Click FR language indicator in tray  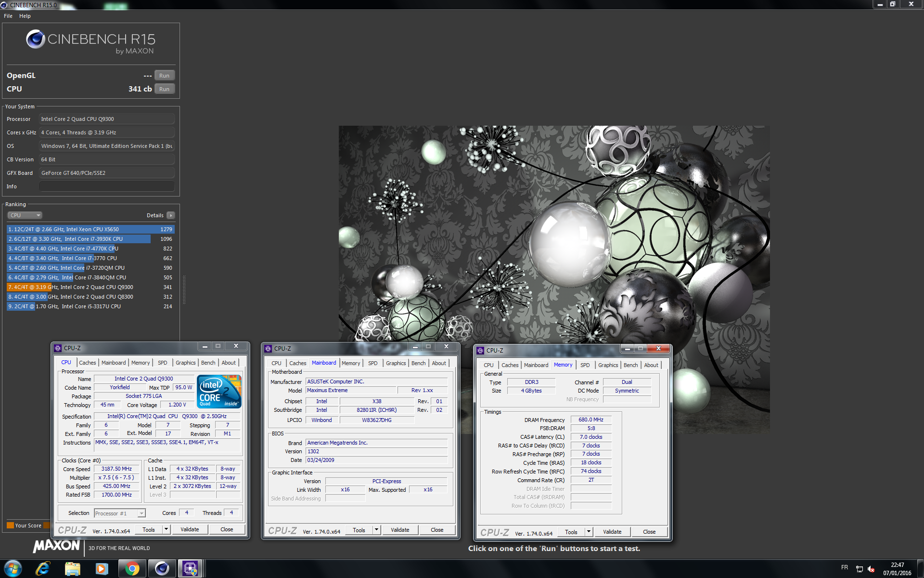(x=845, y=567)
